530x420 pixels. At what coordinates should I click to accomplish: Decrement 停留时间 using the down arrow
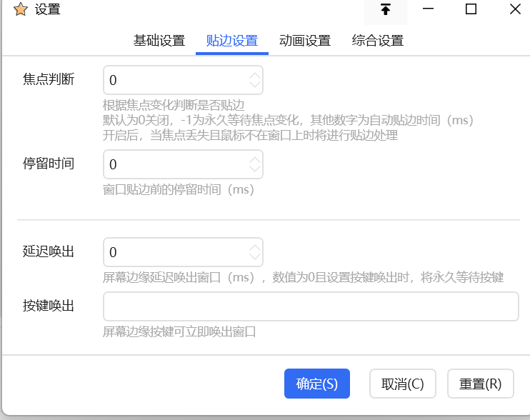(255, 170)
